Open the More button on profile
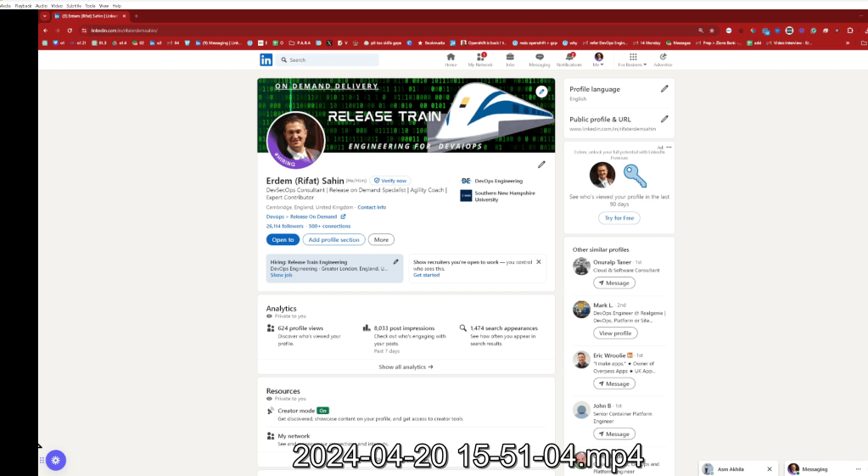Screen dimensions: 868x476 [x=381, y=239]
